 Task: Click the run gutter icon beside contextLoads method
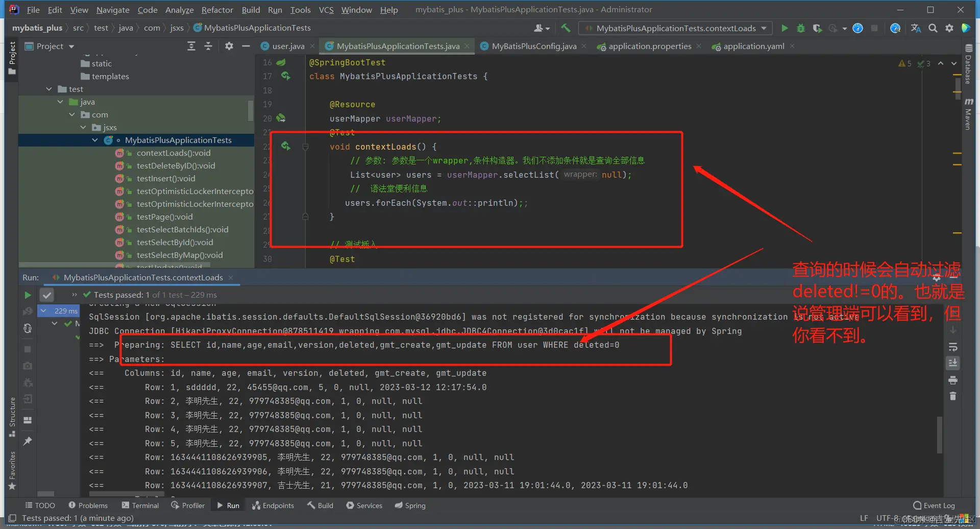point(285,147)
